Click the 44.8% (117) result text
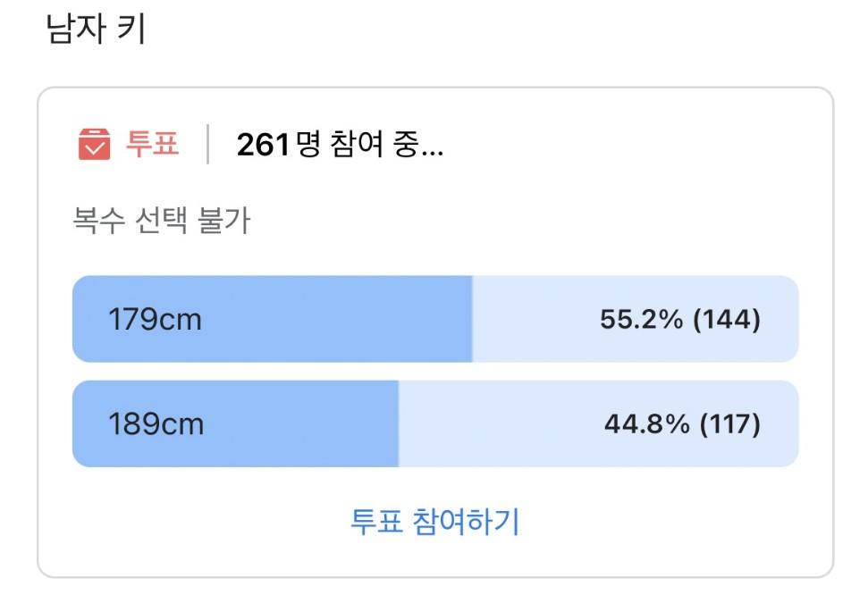Screen dimensions: 868x595 pyautogui.click(x=683, y=424)
